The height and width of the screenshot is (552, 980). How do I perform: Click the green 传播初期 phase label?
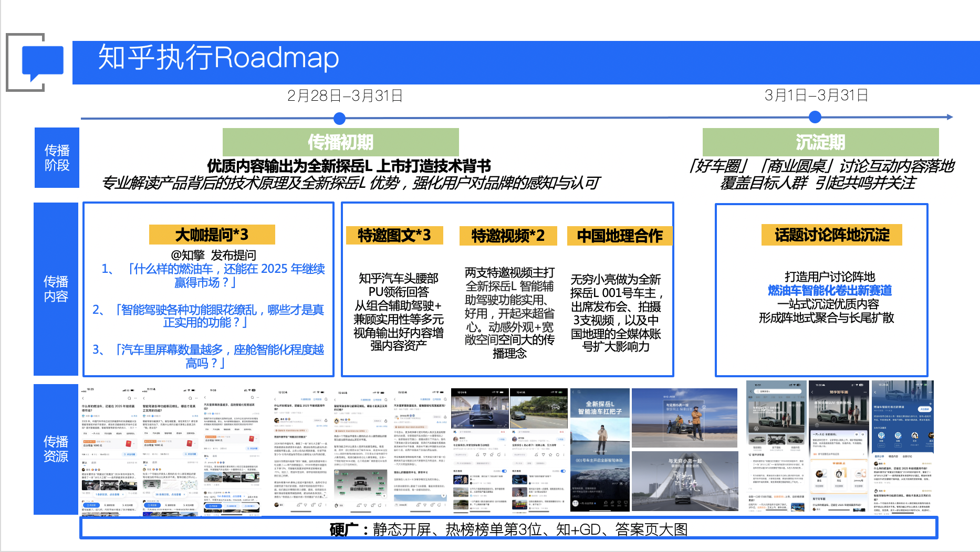[340, 142]
